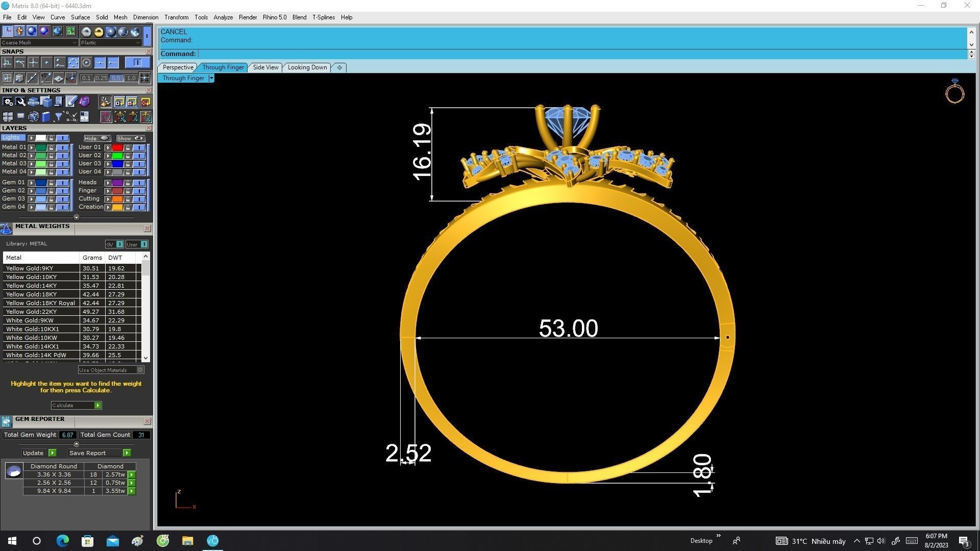980x551 pixels.
Task: Open the Analyze menu
Action: pos(223,17)
